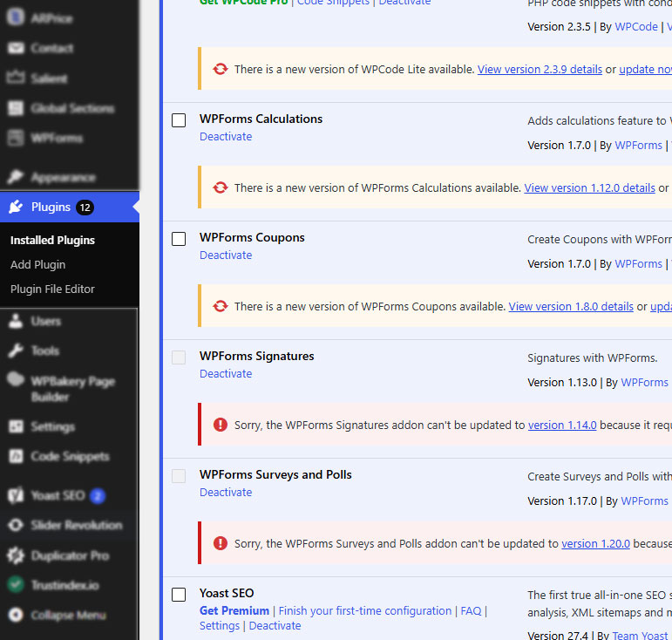
Task: Open the WPBakery Page Builder menu label
Action: pos(73,389)
